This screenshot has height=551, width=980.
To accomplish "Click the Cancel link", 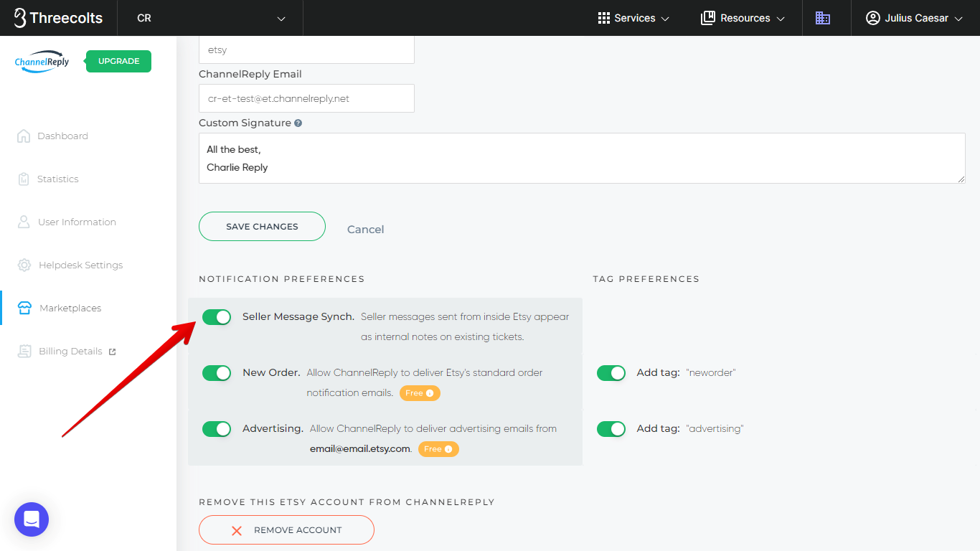I will point(366,230).
